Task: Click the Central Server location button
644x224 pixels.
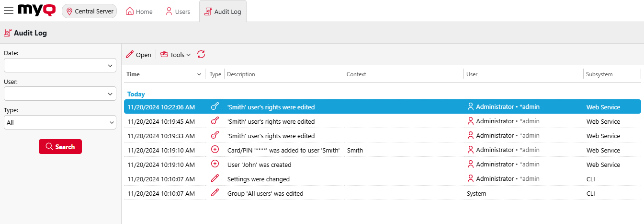Action: pyautogui.click(x=90, y=11)
